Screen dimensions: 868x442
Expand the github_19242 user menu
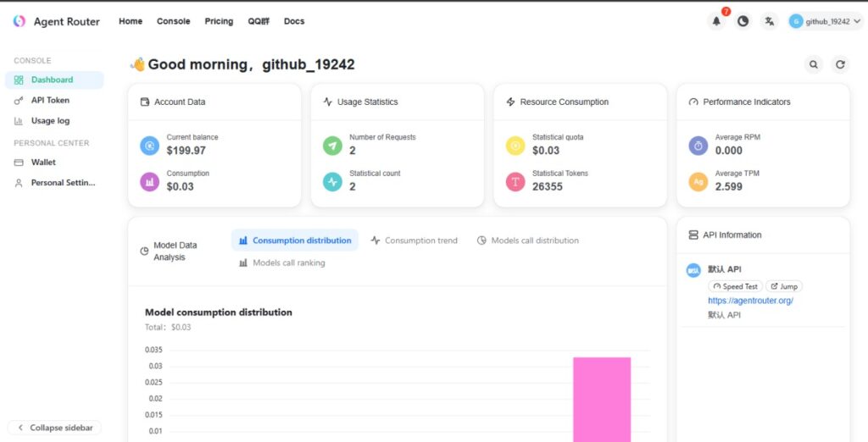pyautogui.click(x=826, y=21)
